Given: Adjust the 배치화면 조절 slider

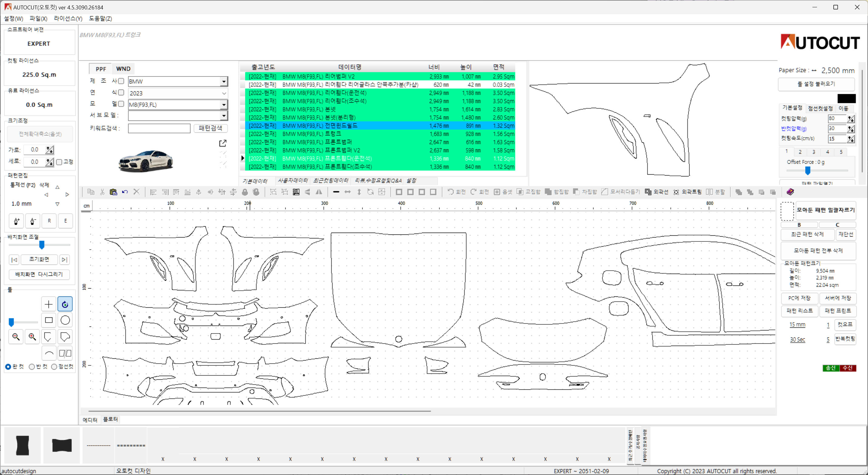Looking at the screenshot, I should (42, 245).
